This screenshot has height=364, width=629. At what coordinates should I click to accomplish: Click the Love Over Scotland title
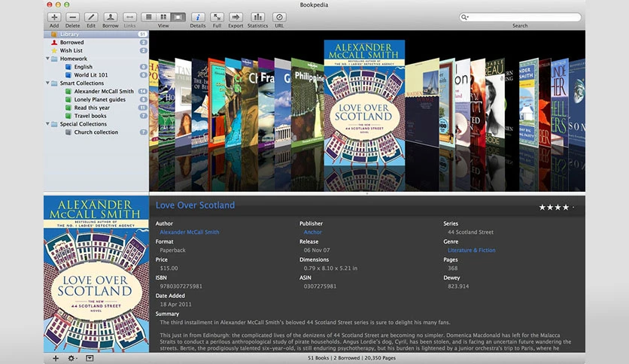click(x=196, y=205)
